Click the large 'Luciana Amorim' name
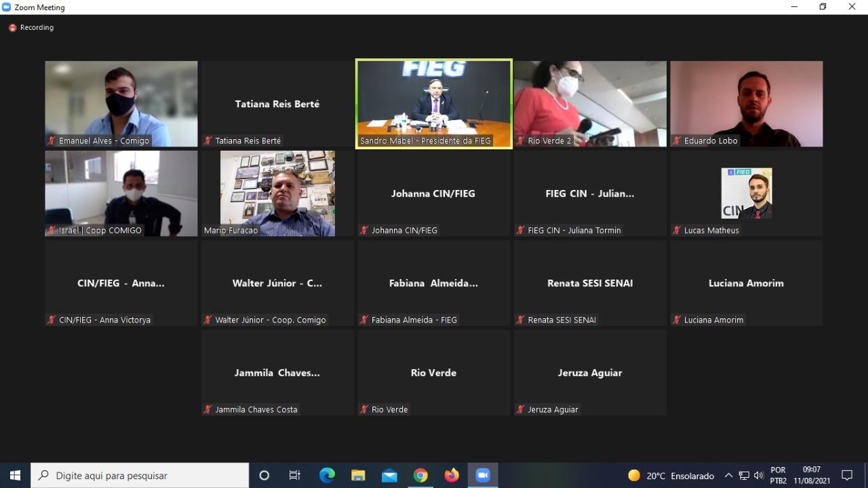 [x=746, y=283]
